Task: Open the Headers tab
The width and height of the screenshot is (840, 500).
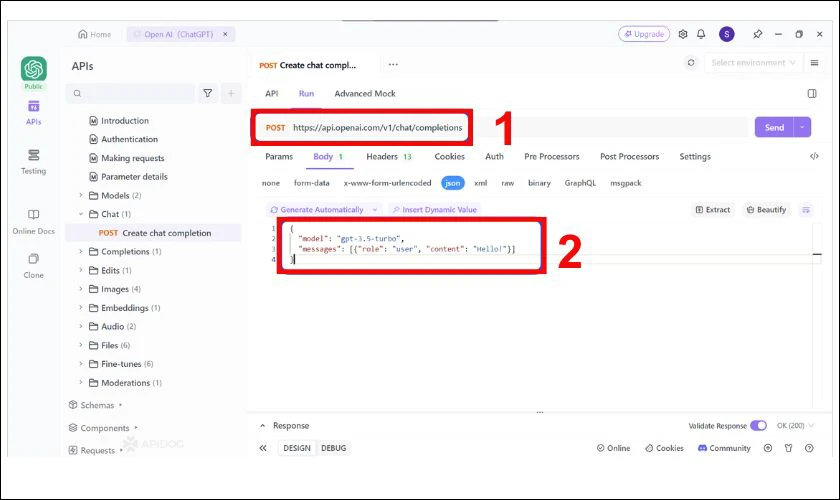Action: coord(389,156)
